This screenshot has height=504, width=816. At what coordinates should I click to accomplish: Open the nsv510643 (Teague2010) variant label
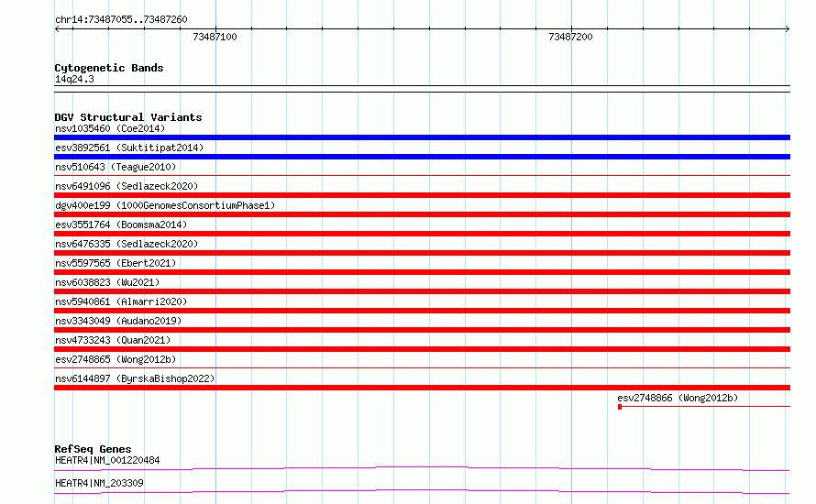116,167
